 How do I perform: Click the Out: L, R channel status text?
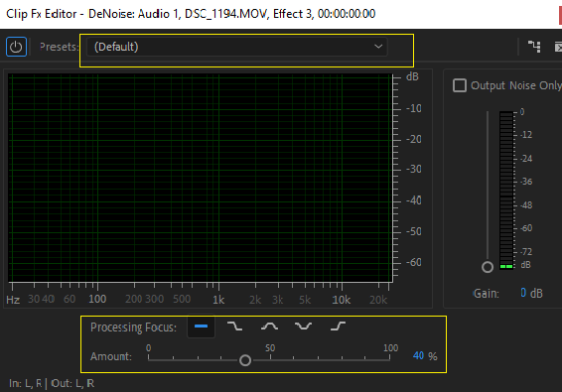(x=72, y=383)
